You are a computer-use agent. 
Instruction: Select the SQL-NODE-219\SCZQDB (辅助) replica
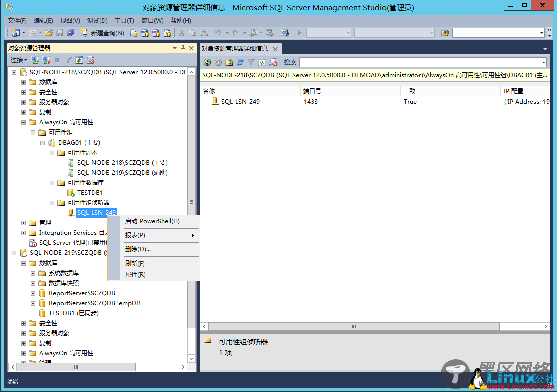(x=122, y=172)
